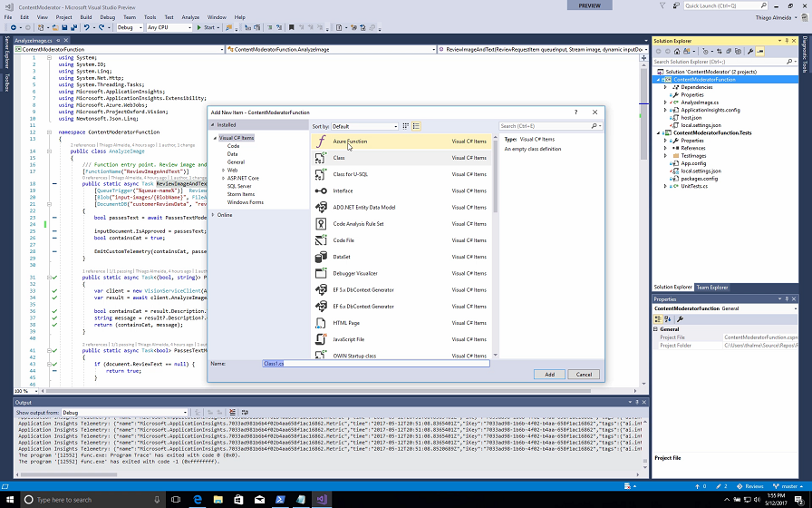The height and width of the screenshot is (508, 812).
Task: Toggle Categorized view in Properties panel
Action: pos(658,319)
